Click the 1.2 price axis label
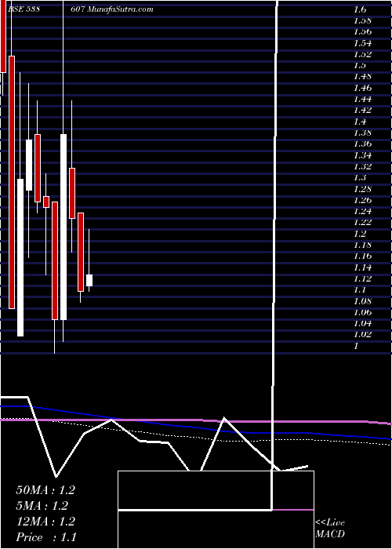Screen dimensions: 392x549 coord(360,234)
